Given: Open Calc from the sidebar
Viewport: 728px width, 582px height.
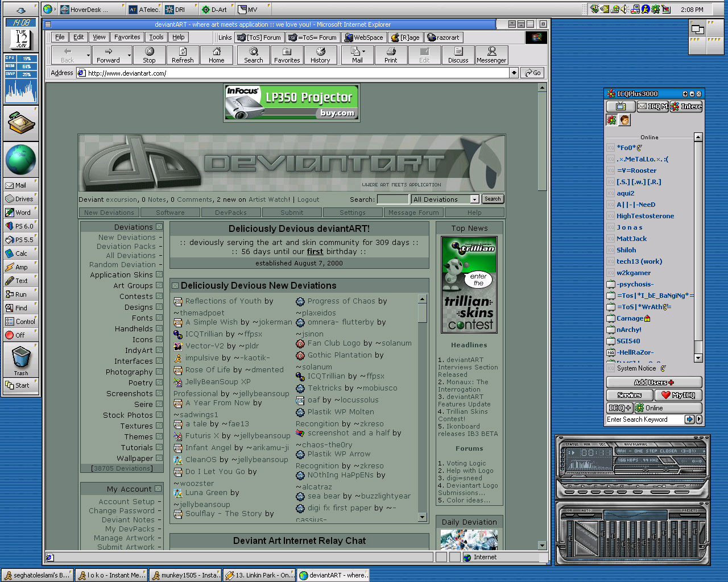Looking at the screenshot, I should [x=20, y=253].
